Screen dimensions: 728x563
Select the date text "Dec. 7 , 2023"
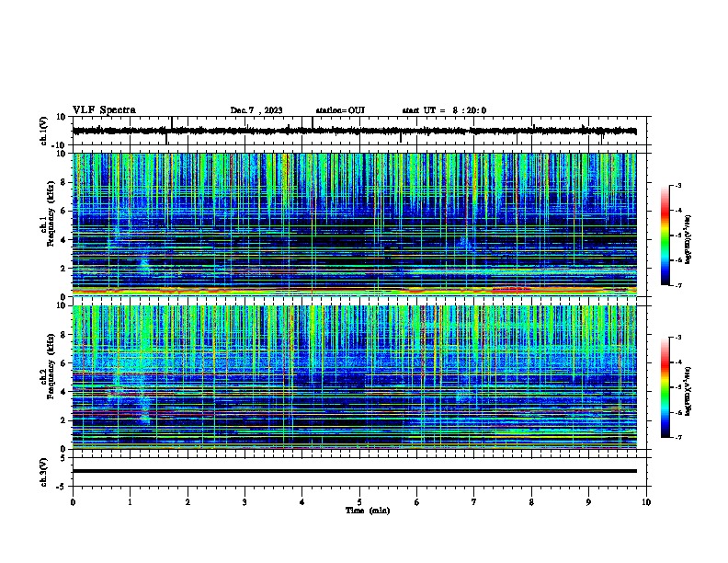coord(256,110)
